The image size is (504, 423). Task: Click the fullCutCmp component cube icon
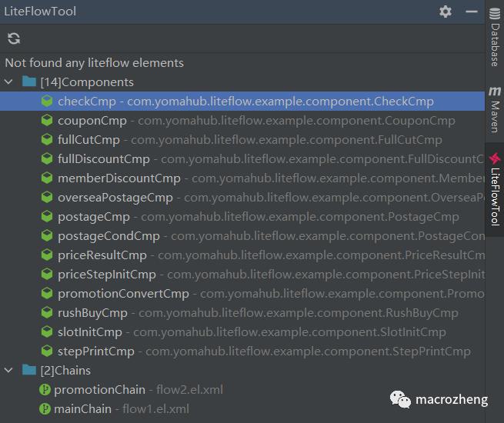tap(47, 140)
